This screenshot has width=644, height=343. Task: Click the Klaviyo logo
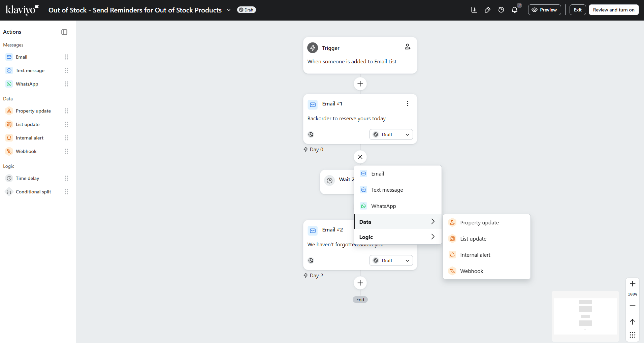tap(21, 10)
